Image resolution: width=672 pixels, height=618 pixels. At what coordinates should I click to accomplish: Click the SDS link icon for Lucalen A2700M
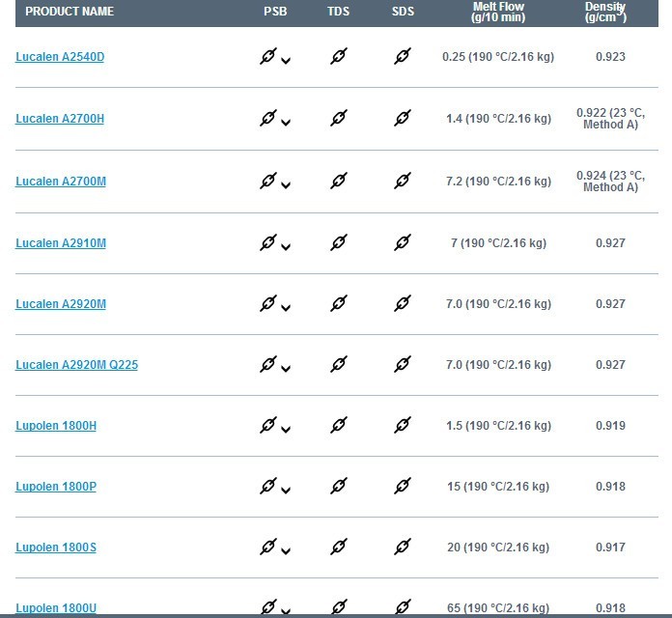click(x=403, y=181)
